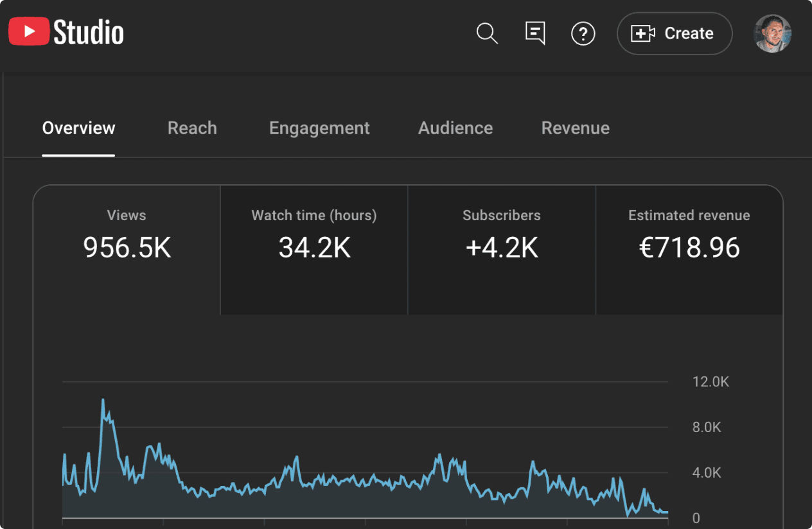This screenshot has height=529, width=812.
Task: Switch to the Revenue tab
Action: coord(575,128)
